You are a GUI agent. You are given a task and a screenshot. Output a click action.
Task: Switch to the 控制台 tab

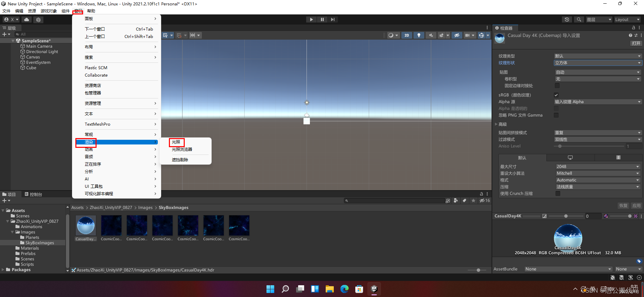coord(33,195)
